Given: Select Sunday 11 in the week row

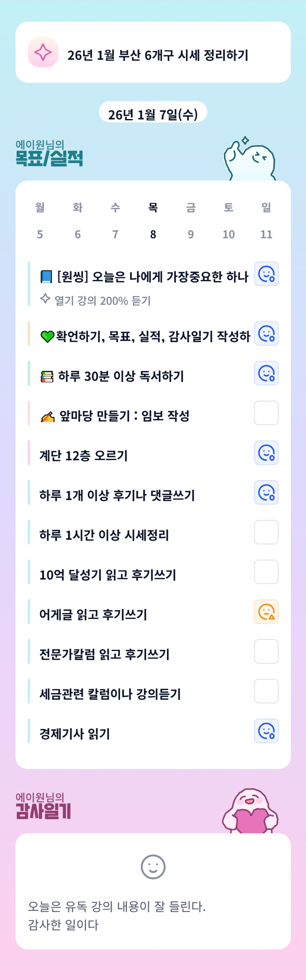Looking at the screenshot, I should pyautogui.click(x=266, y=221).
